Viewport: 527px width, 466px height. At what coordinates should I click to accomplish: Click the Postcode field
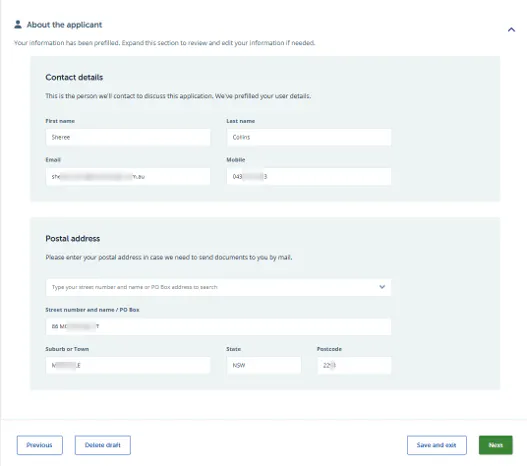point(354,365)
